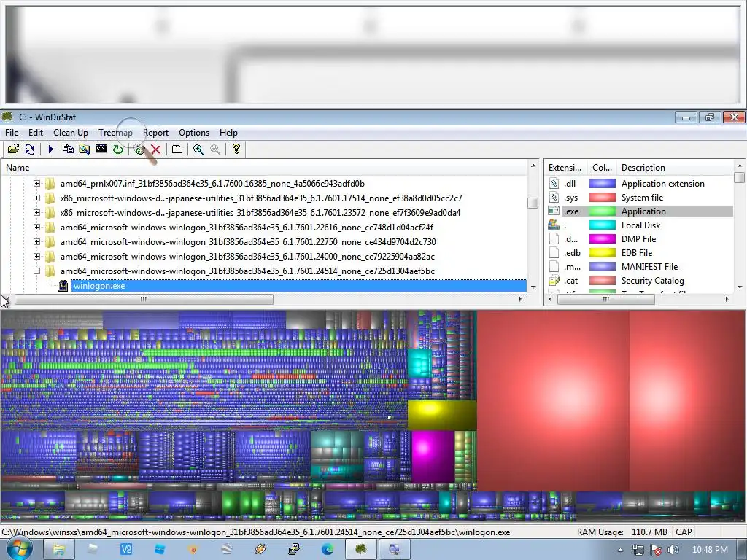
Task: Click the Extension column header
Action: click(x=566, y=168)
